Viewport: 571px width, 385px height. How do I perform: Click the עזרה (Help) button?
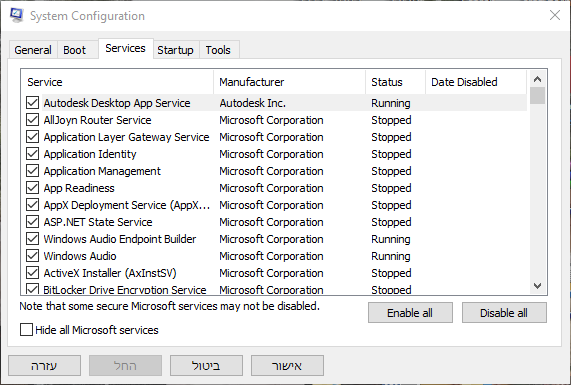(44, 366)
